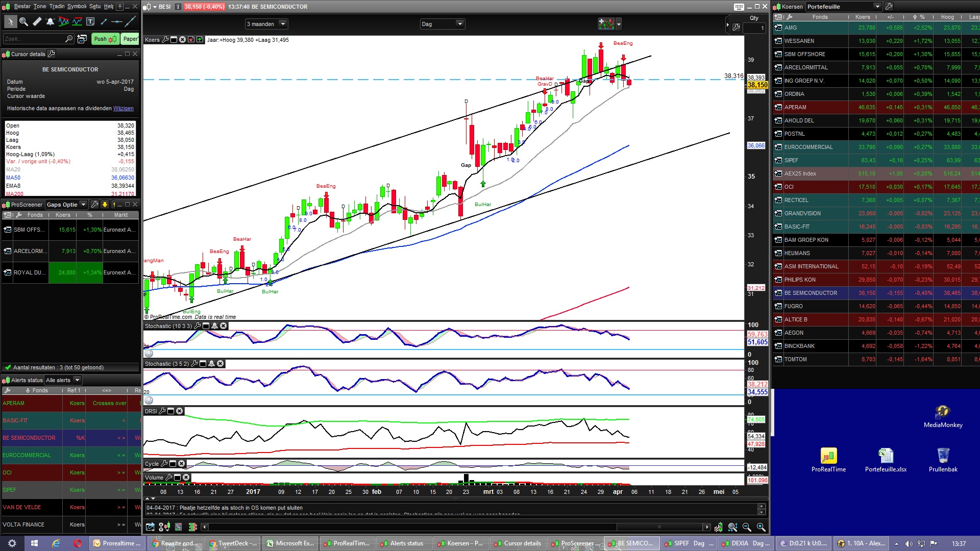Select the magnifier zoom tool
This screenshot has height=551, width=980.
[x=23, y=21]
